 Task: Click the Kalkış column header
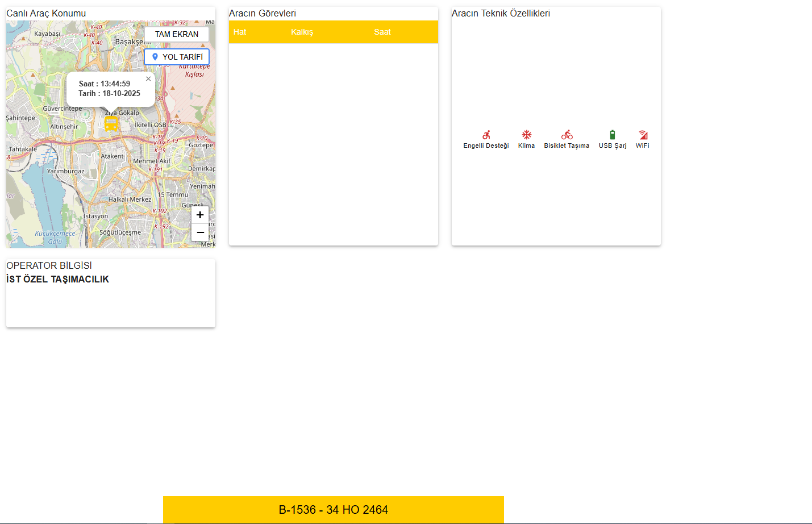pyautogui.click(x=302, y=32)
